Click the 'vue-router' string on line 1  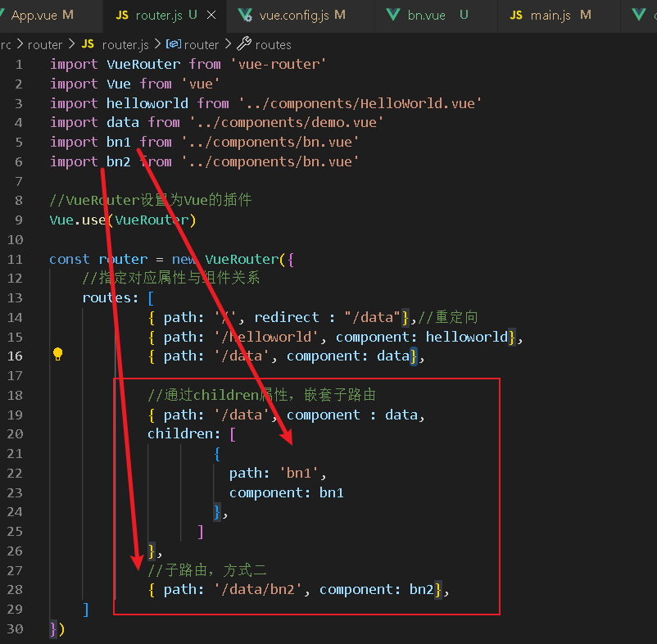click(279, 65)
